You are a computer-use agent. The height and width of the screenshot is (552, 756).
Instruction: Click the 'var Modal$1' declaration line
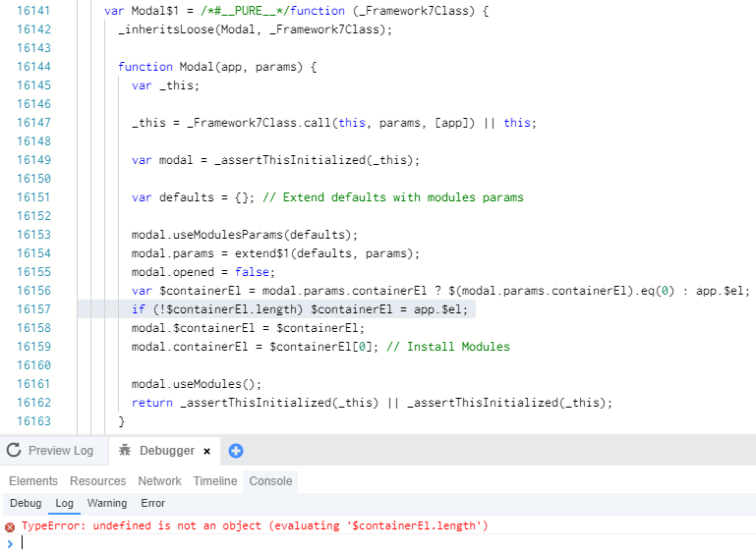(x=297, y=11)
